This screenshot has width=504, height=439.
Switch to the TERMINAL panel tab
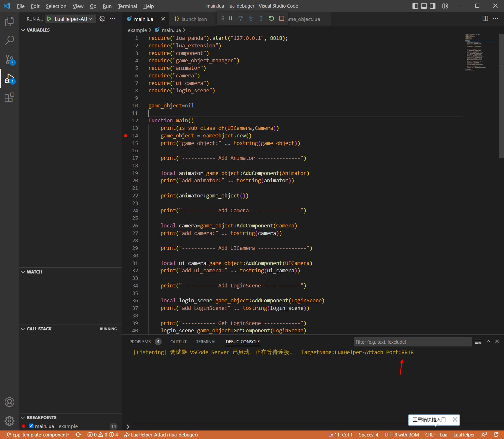(x=206, y=342)
